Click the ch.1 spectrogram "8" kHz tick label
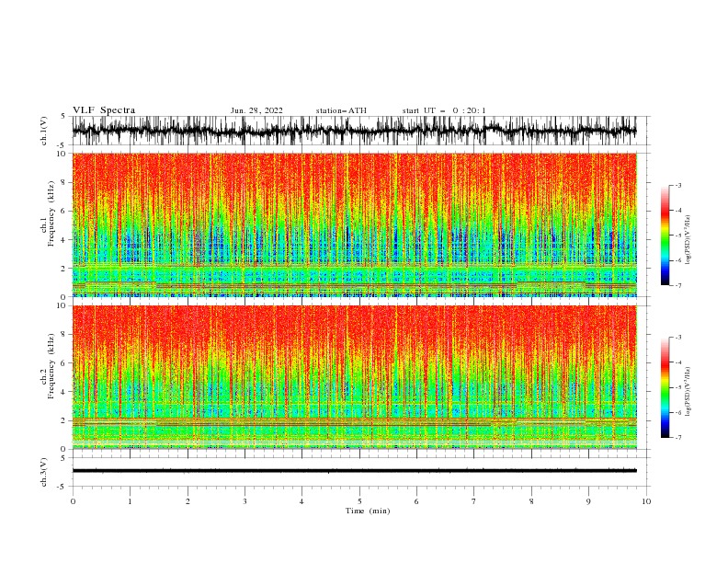 point(64,182)
